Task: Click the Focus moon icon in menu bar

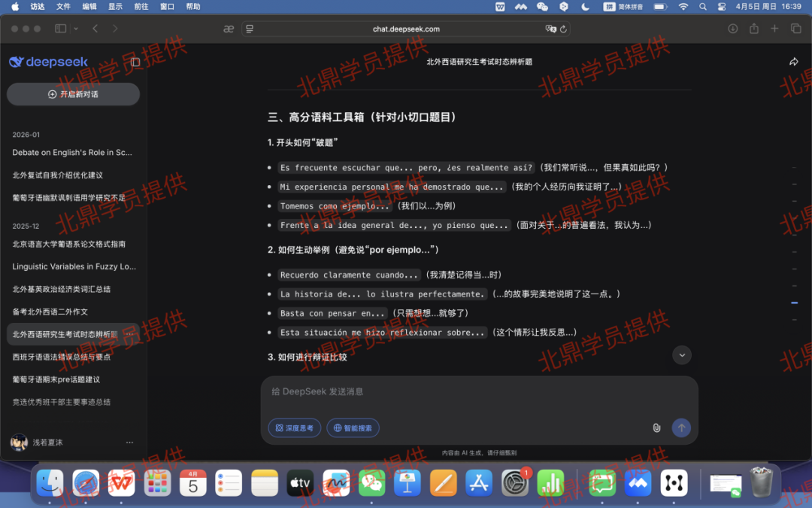Action: (585, 7)
